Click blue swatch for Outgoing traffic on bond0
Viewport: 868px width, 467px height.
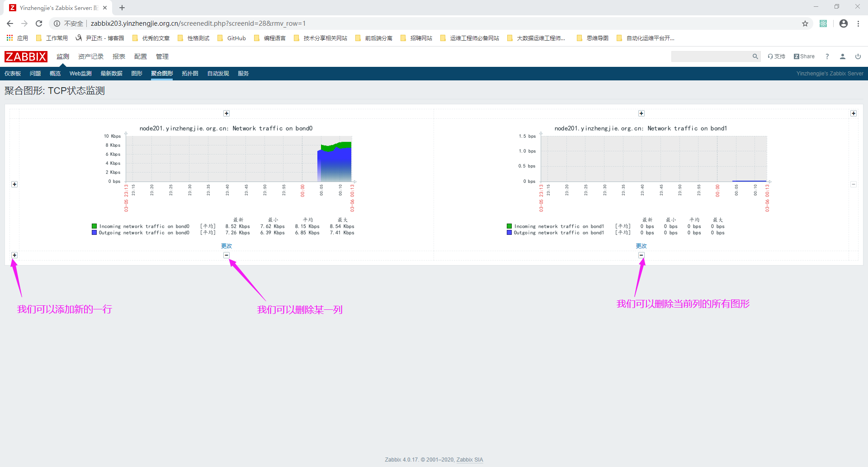point(94,233)
